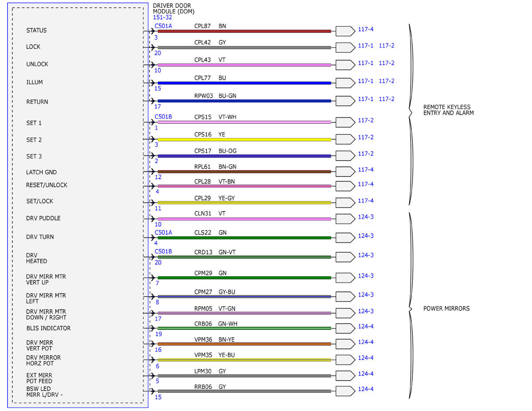
Task: Select the DRV TURN label
Action: [40, 237]
